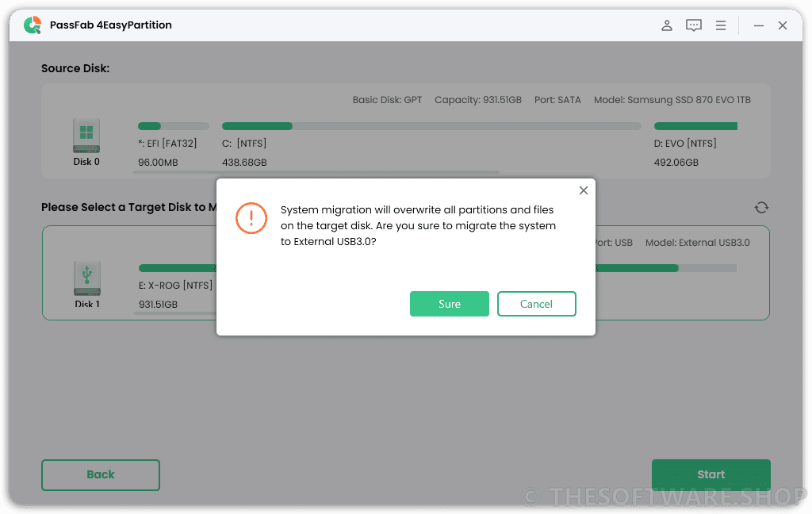
Task: Close the PassFab 4EasyPartition window
Action: coord(783,25)
